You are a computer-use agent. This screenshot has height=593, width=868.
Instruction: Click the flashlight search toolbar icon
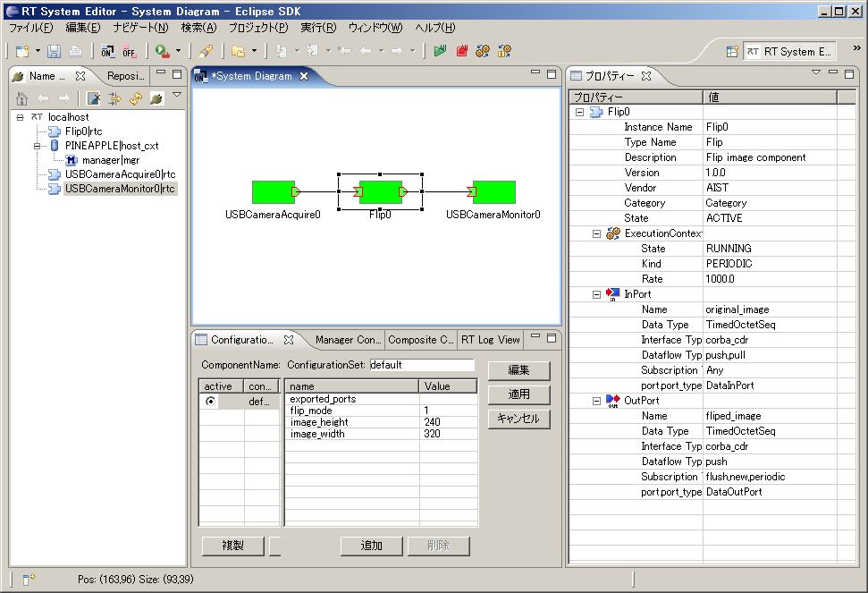(206, 52)
